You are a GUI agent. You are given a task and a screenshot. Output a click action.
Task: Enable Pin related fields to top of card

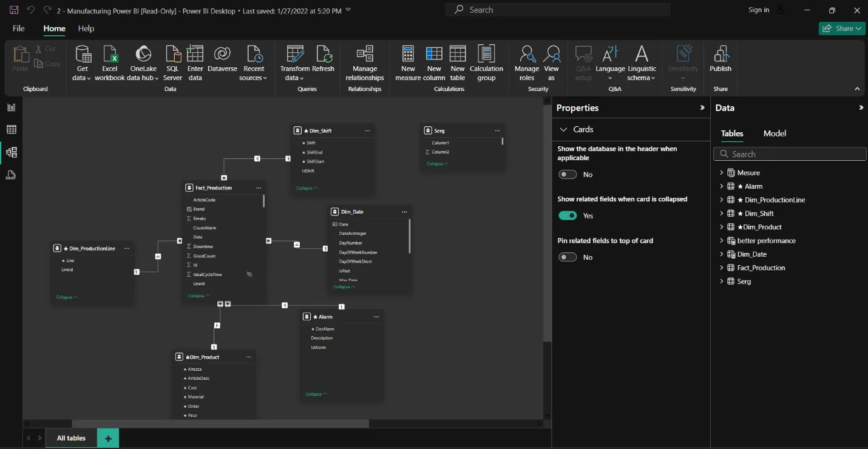coord(568,257)
